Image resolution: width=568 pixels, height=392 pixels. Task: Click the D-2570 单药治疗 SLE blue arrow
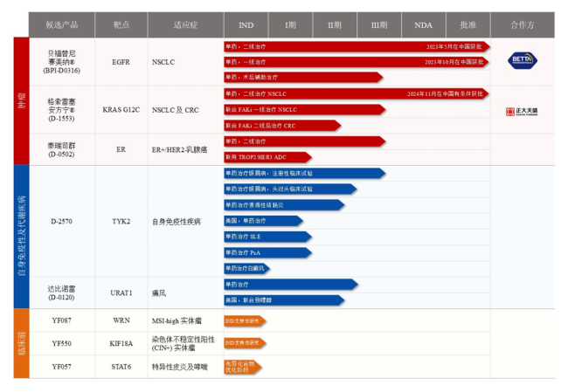point(278,237)
